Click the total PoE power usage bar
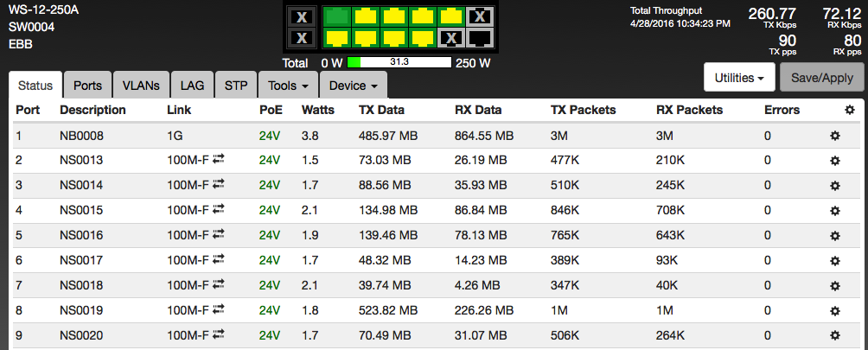This screenshot has height=350, width=868. 399,62
